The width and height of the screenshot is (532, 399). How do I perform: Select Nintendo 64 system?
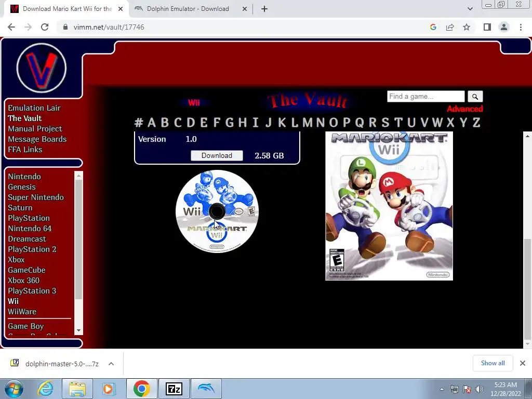(x=30, y=229)
